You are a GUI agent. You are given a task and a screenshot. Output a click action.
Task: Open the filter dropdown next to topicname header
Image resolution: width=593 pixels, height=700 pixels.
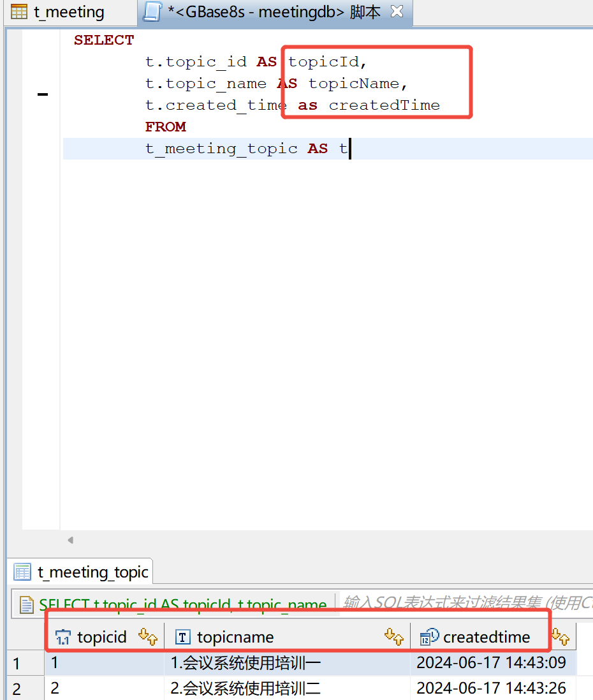tap(393, 637)
